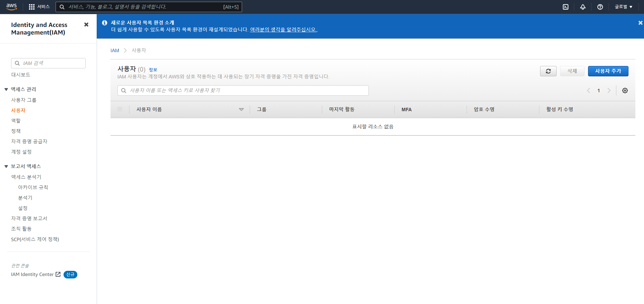Viewport: 644px width, 304px height.
Task: Open 조직 활동 in the sidebar
Action: click(x=21, y=229)
